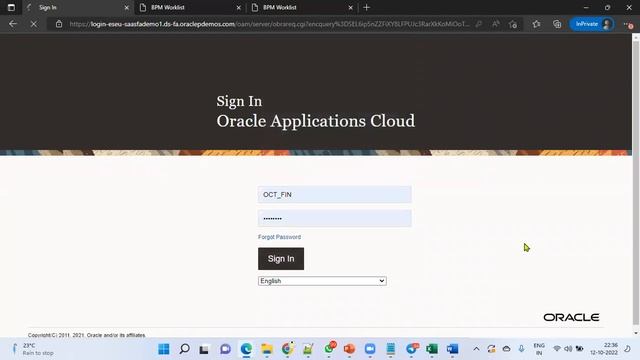Open the weather widget showing 23°C

click(x=32, y=349)
